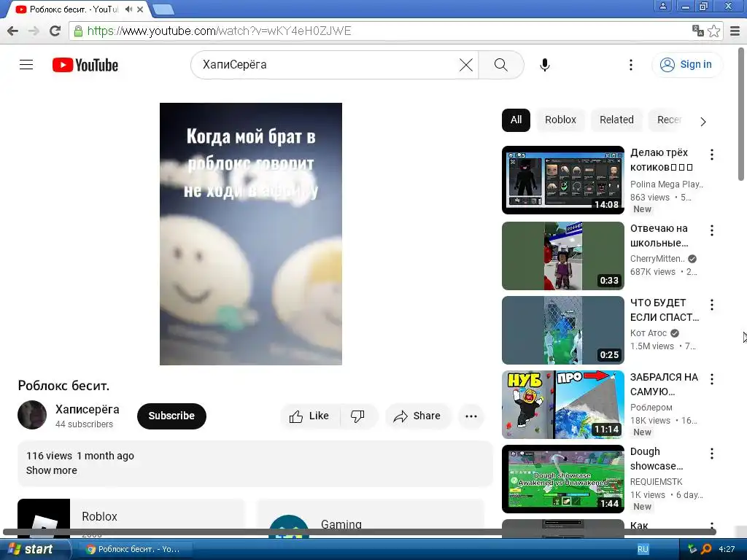Expand description with Show more

click(52, 470)
